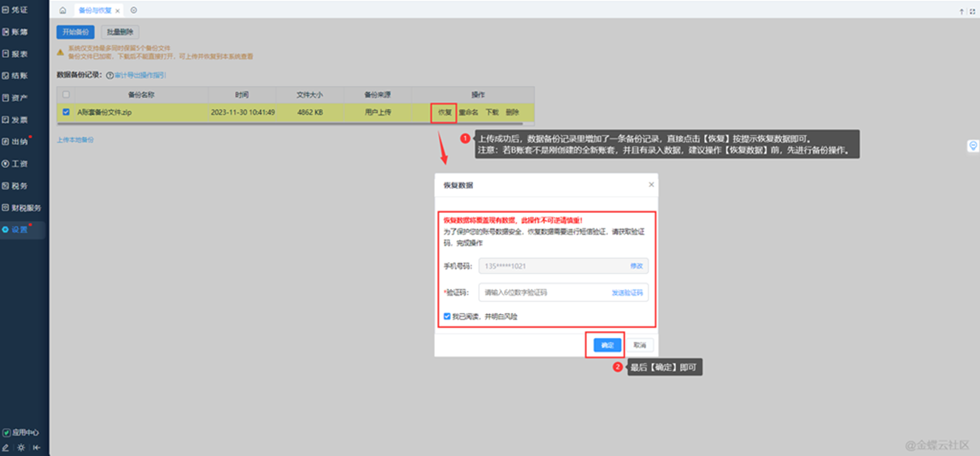Image resolution: width=980 pixels, height=456 pixels.
Task: Uncheck the A账套备份文件.zip row checkbox
Action: coord(66,112)
